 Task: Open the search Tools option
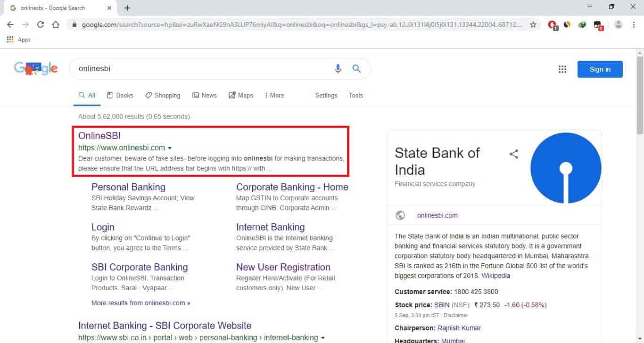[356, 95]
